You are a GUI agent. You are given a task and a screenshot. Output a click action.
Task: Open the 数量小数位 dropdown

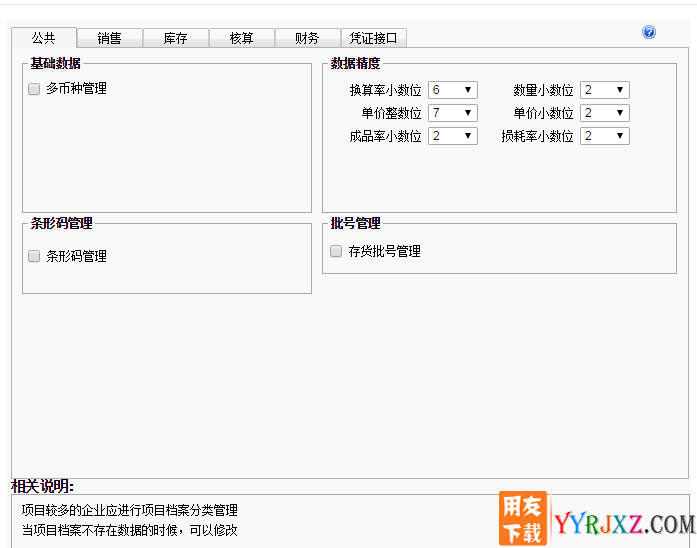[605, 90]
